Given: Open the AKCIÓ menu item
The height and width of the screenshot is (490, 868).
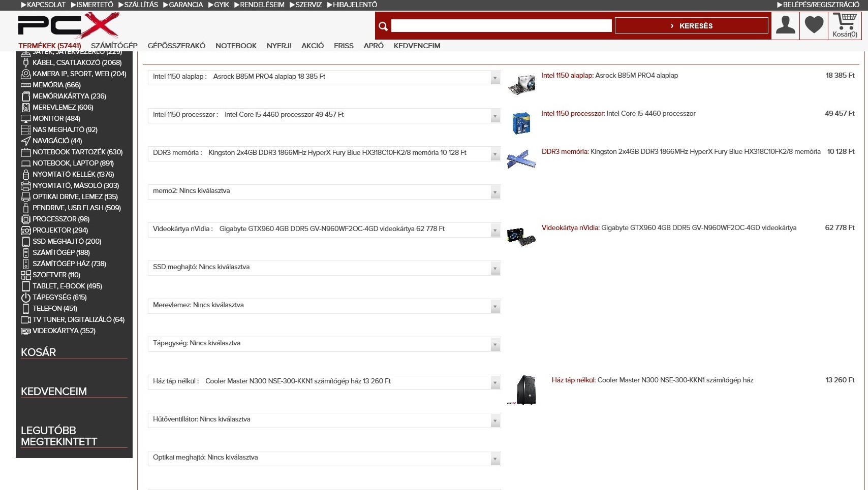Looking at the screenshot, I should tap(313, 46).
